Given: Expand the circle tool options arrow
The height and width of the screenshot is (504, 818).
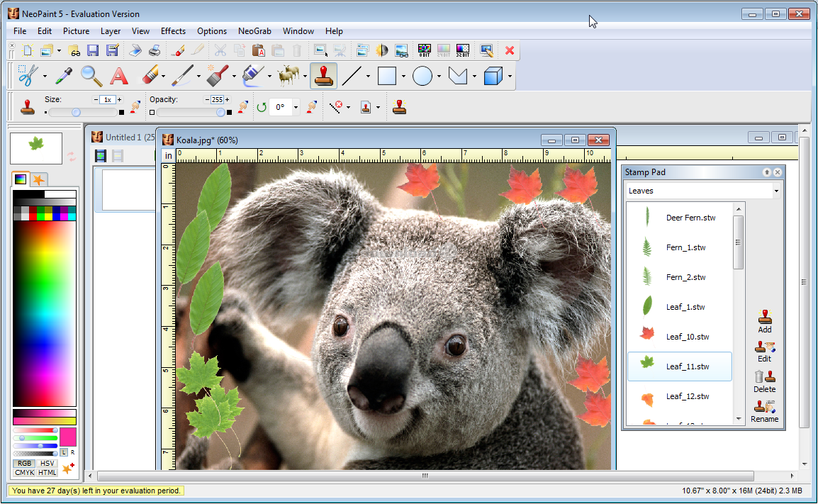Looking at the screenshot, I should pos(439,77).
